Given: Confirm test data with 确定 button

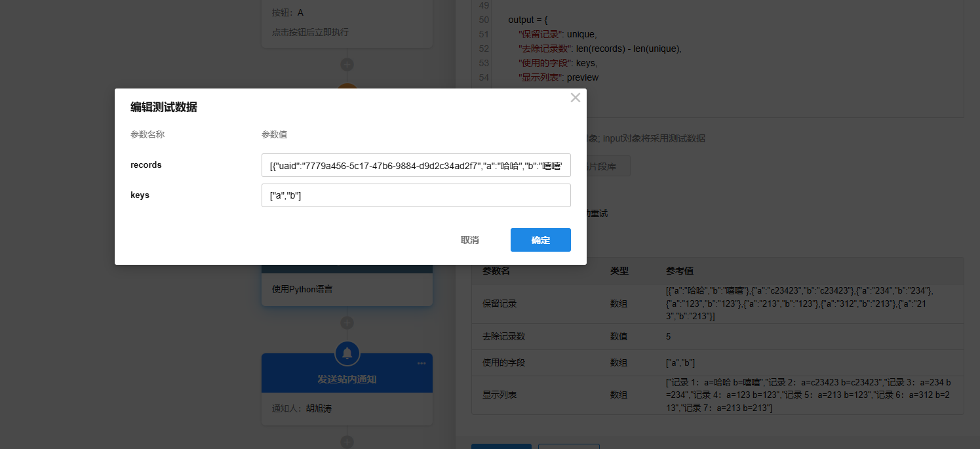Looking at the screenshot, I should [540, 240].
